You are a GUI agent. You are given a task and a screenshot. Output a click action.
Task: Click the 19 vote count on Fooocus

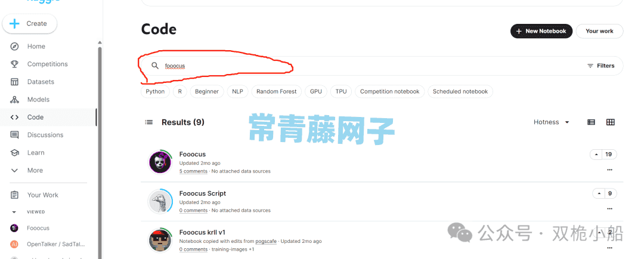click(609, 155)
